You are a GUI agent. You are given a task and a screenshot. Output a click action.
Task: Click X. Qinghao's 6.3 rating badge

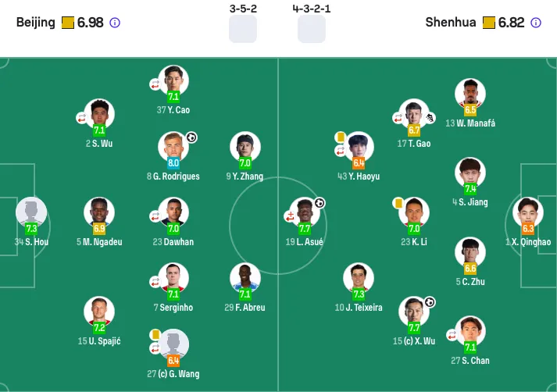(x=528, y=229)
